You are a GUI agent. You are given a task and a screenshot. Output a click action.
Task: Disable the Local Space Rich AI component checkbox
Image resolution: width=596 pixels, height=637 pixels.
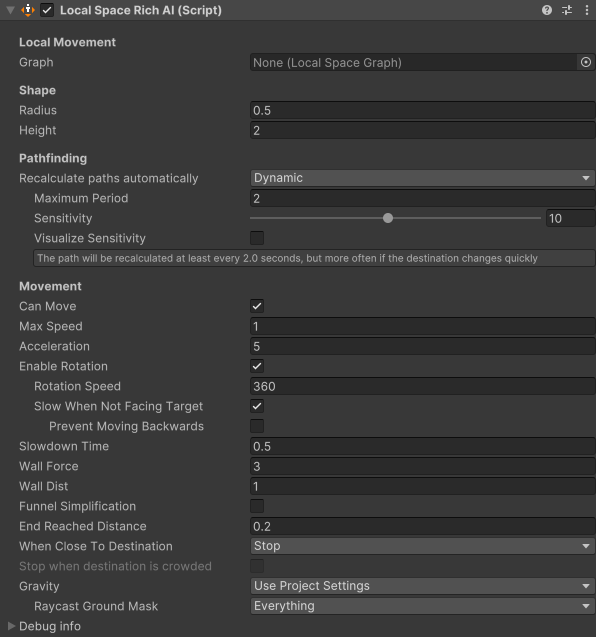[x=47, y=10]
